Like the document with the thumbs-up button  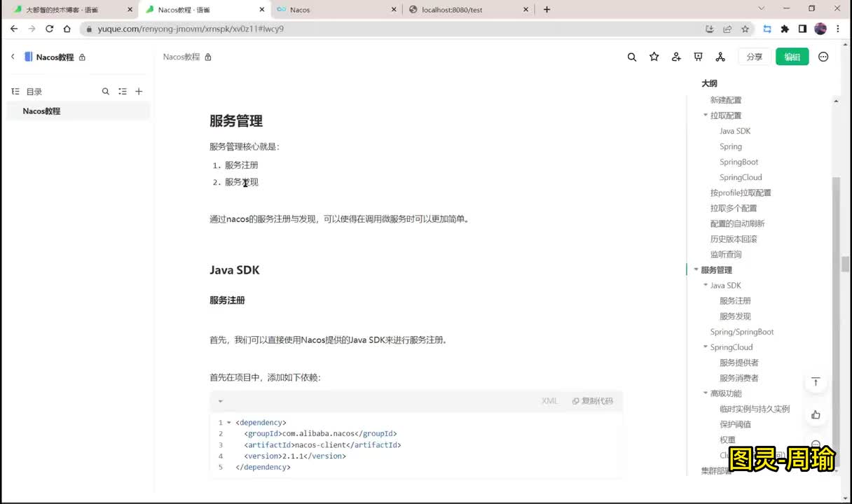[x=816, y=414]
